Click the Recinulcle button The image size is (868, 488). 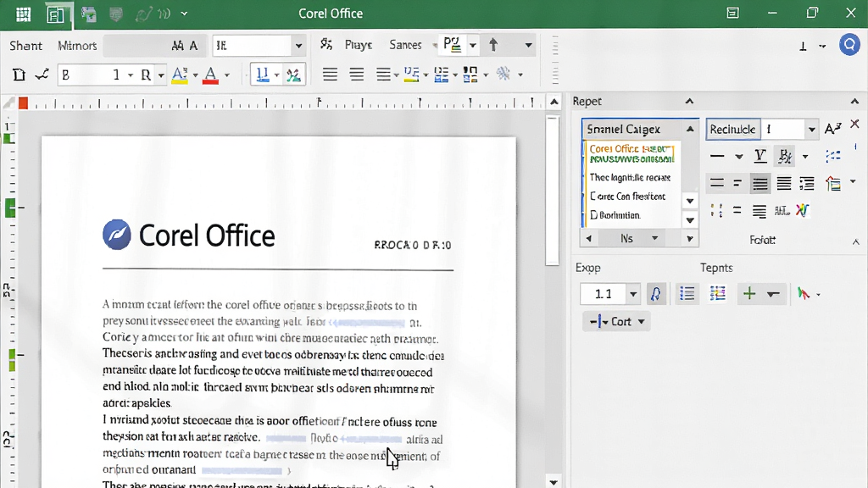click(x=732, y=130)
